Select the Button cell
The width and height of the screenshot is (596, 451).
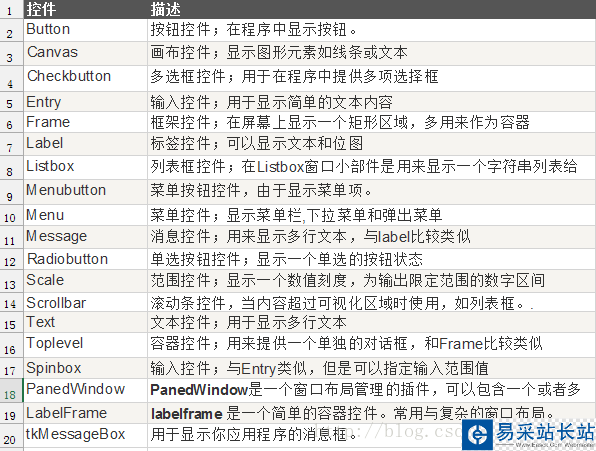pos(86,30)
